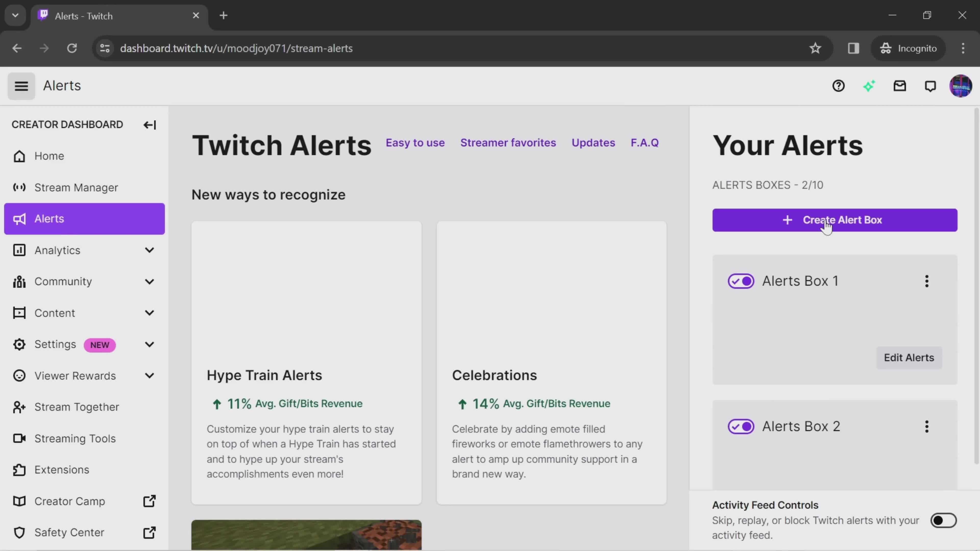The image size is (980, 551).
Task: Toggle the browser side panel
Action: 853,48
